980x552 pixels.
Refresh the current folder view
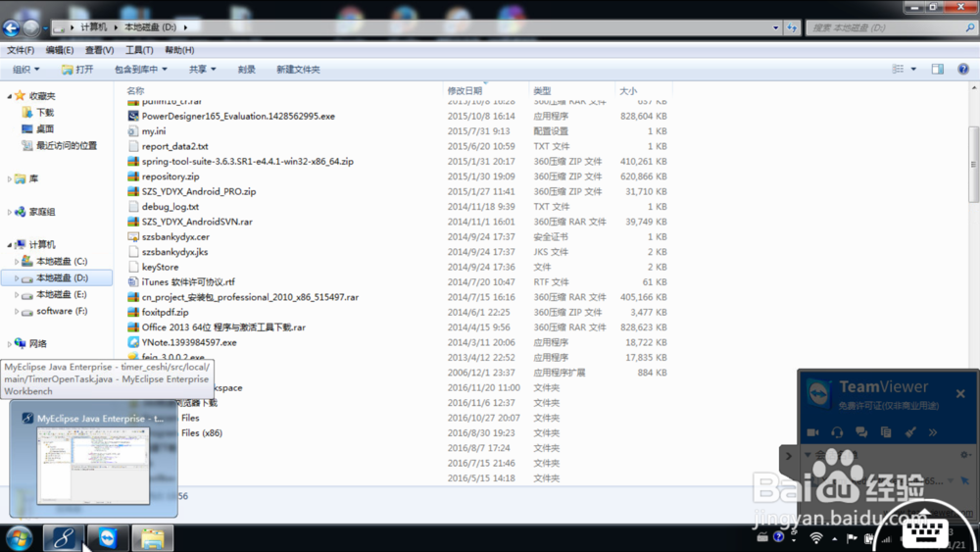792,27
